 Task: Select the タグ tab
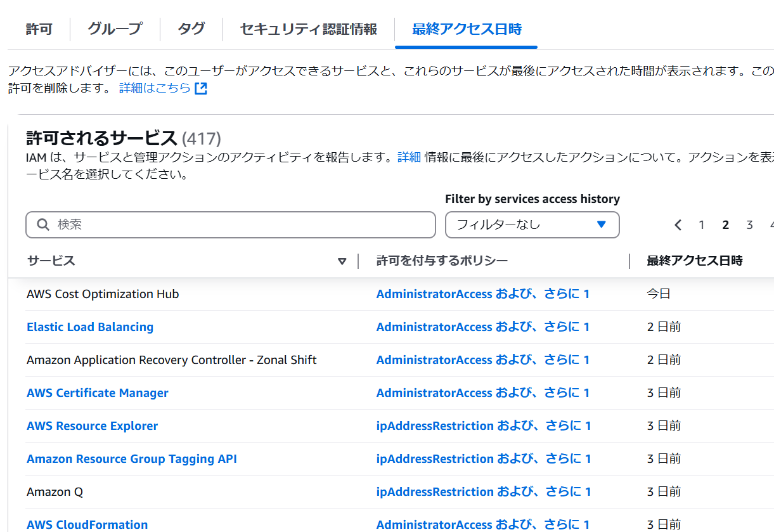tap(191, 29)
